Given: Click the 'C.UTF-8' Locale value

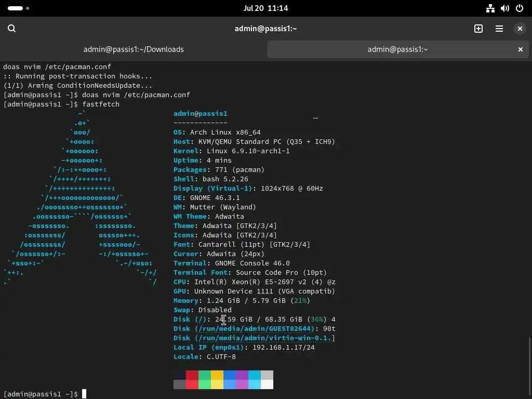Looking at the screenshot, I should point(221,356).
